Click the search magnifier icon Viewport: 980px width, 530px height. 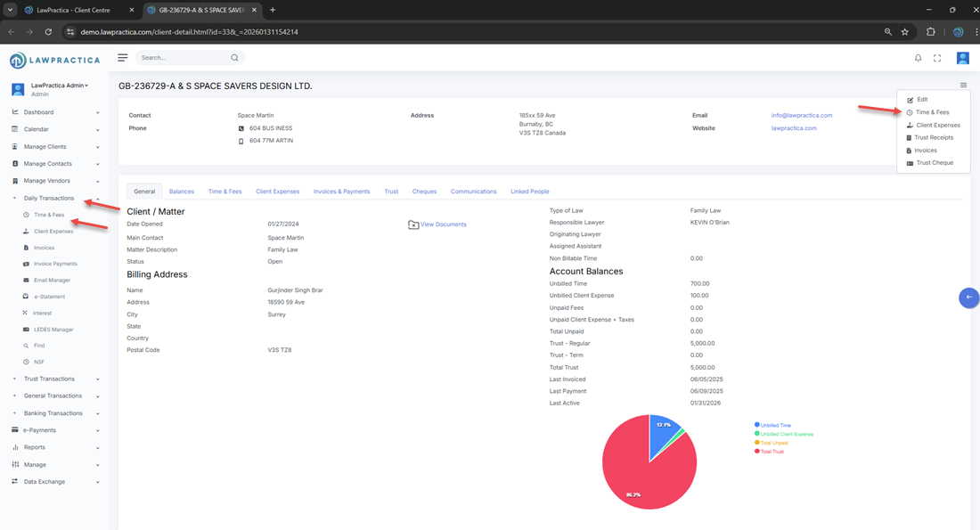click(235, 58)
